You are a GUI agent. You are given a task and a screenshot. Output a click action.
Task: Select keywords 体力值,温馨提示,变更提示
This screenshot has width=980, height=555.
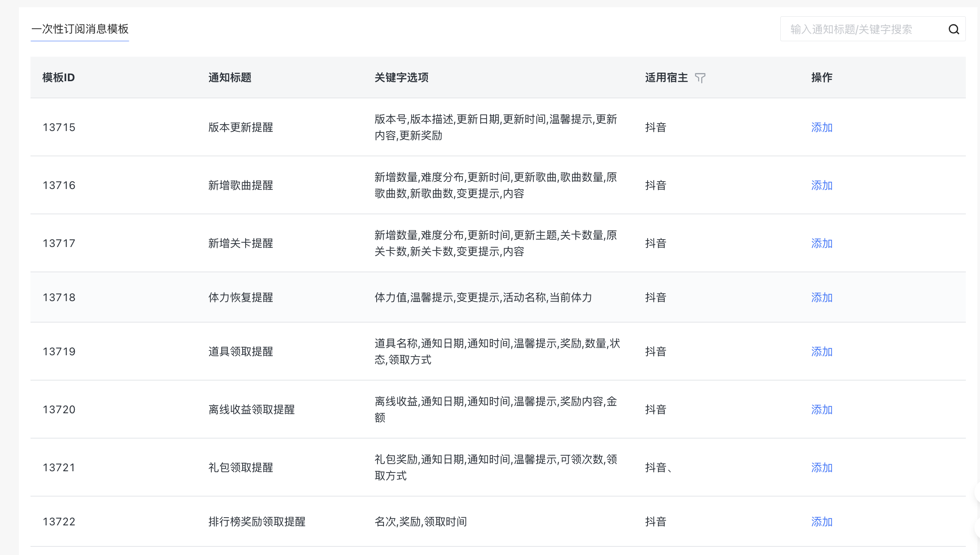[x=483, y=297]
